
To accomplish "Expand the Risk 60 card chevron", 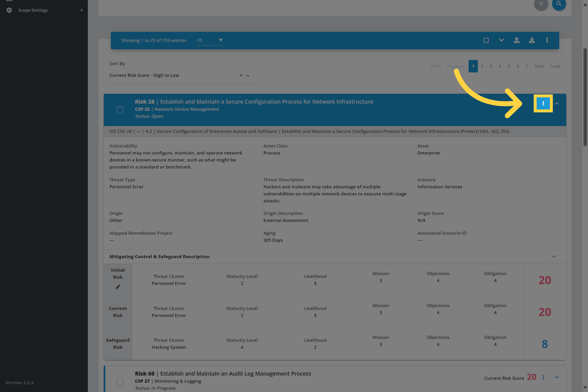I will point(557,377).
